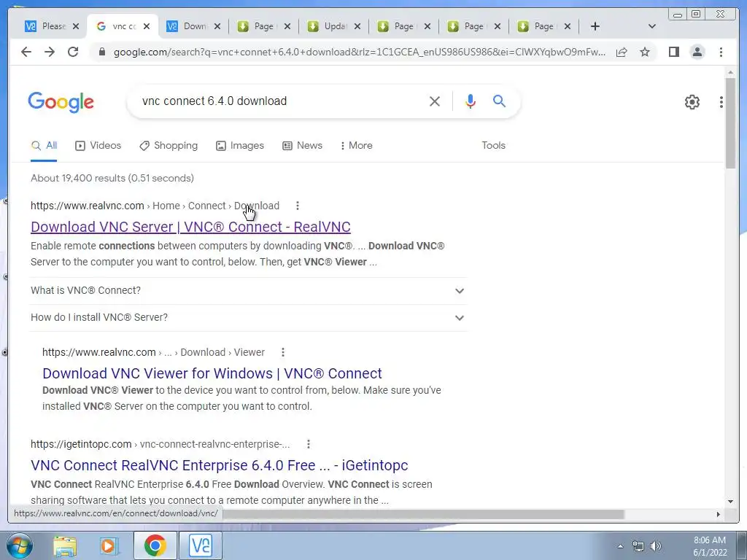The image size is (747, 560).
Task: Close the 'Please' tab
Action: point(76,26)
